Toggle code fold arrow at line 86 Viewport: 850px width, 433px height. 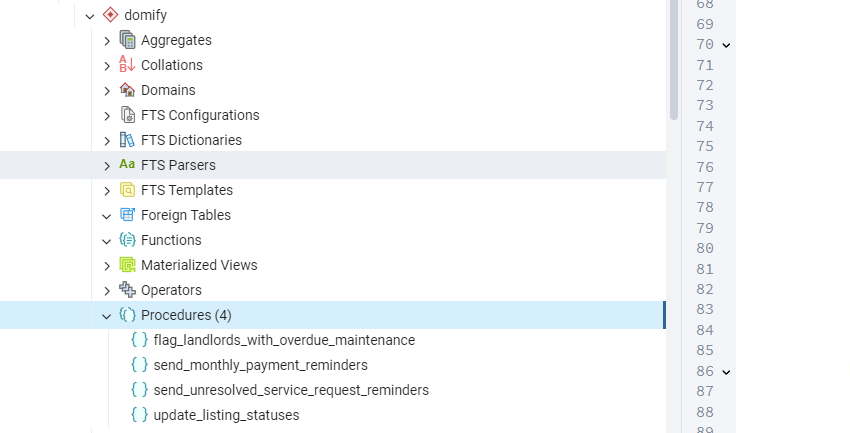point(726,372)
